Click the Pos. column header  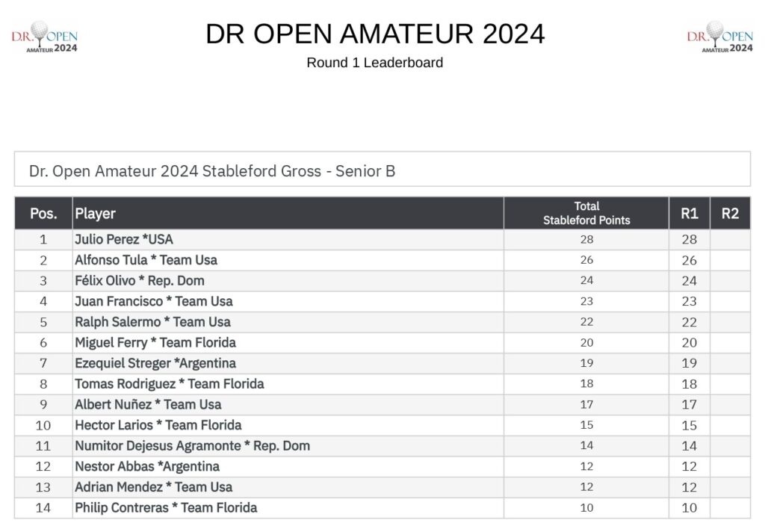pos(43,213)
